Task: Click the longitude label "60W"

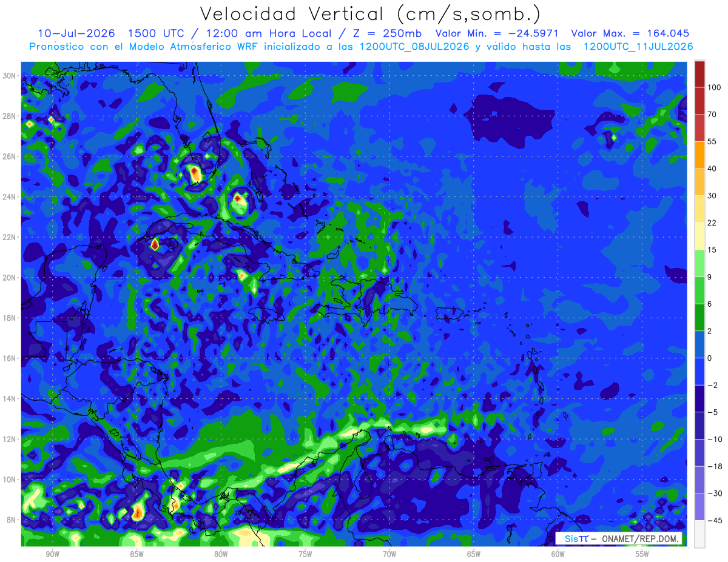Action: pyautogui.click(x=558, y=554)
